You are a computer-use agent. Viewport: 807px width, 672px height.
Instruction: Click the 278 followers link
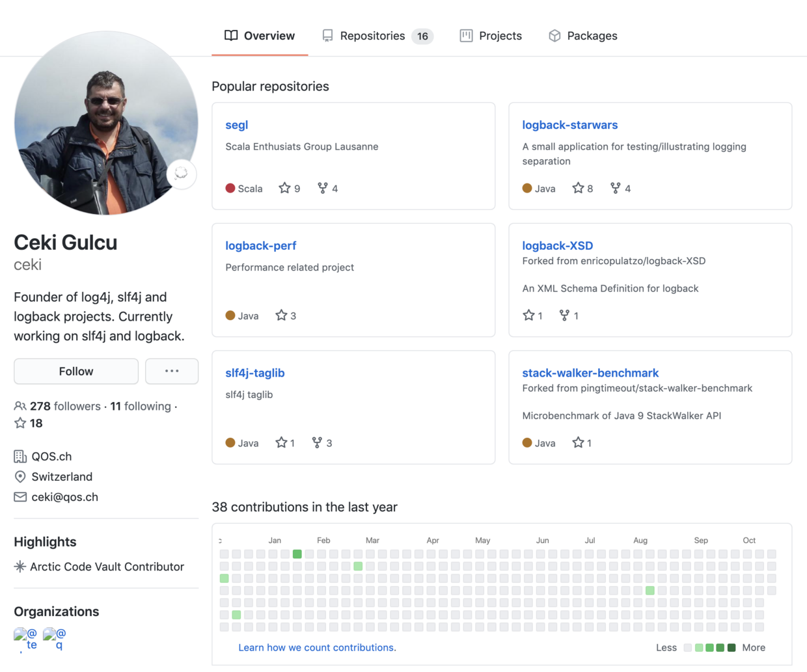(x=65, y=406)
